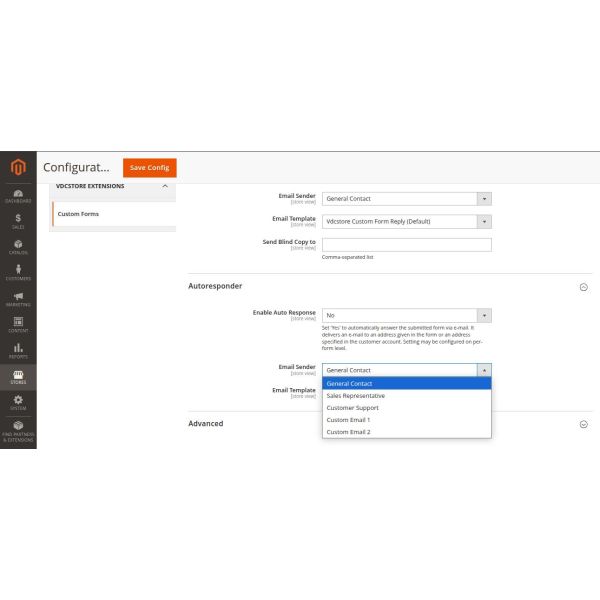The width and height of the screenshot is (600, 600).
Task: Open the Reports sidebar icon
Action: coord(18,351)
